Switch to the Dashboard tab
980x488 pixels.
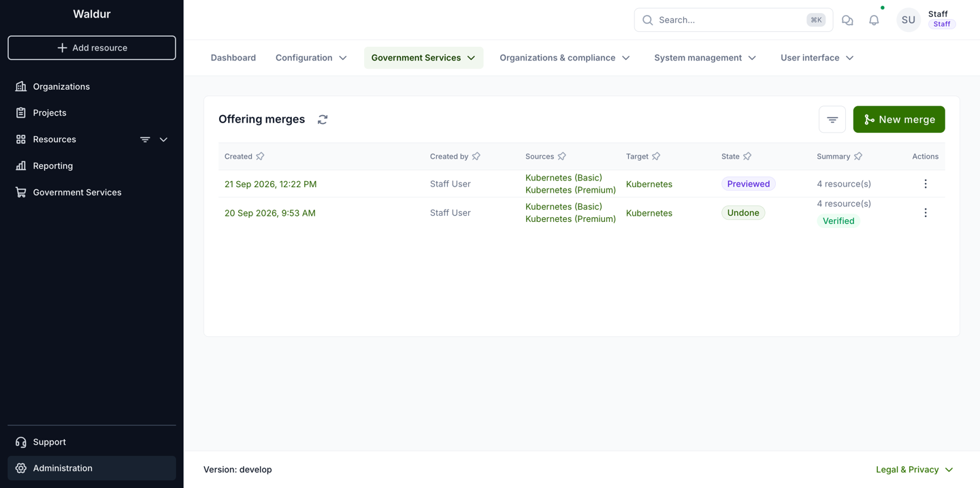pos(233,58)
